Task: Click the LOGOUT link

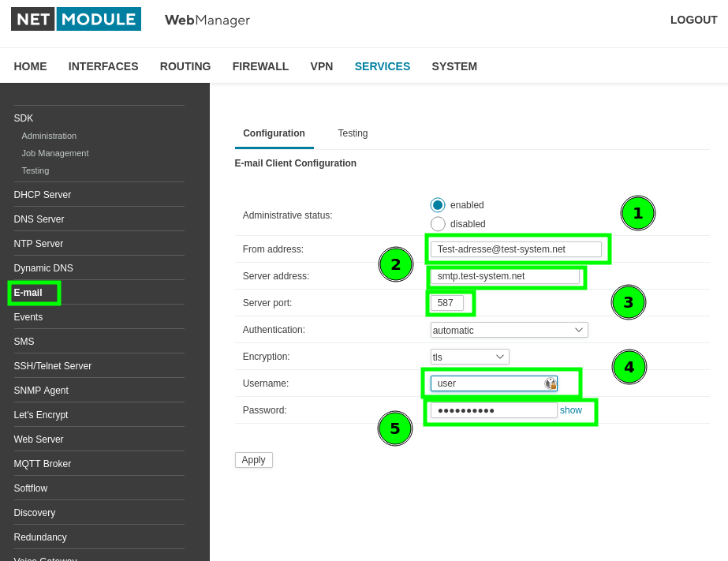Action: pyautogui.click(x=693, y=20)
